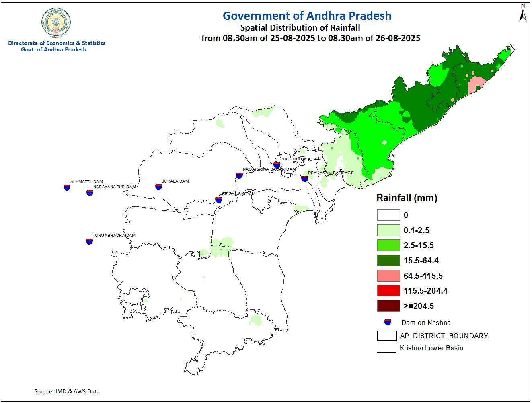Click the Prakasam Barrage marker

pyautogui.click(x=304, y=178)
